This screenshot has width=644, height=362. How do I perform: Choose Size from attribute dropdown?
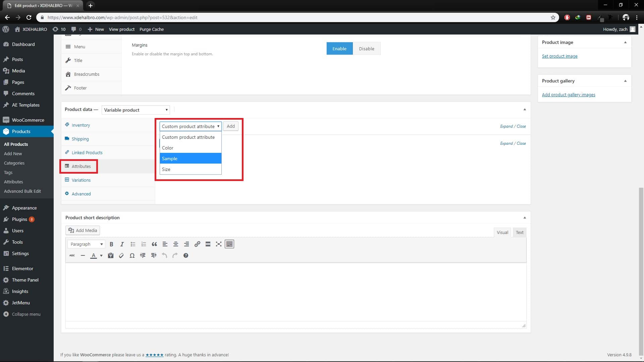click(191, 169)
